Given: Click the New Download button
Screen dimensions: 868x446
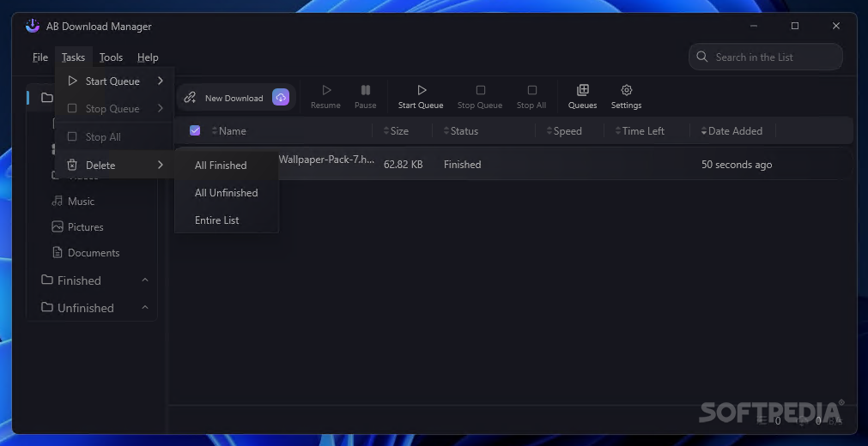Looking at the screenshot, I should [236, 98].
